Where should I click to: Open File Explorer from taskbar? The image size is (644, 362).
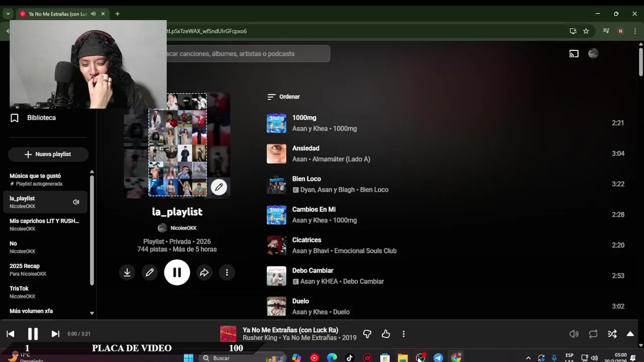(403, 358)
